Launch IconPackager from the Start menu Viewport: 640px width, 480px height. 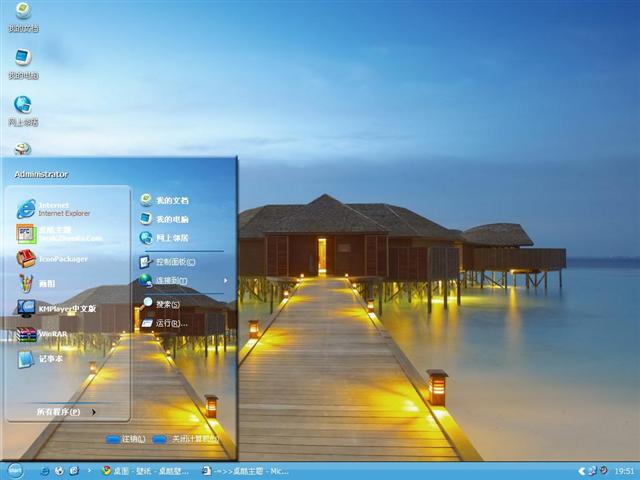[52, 259]
